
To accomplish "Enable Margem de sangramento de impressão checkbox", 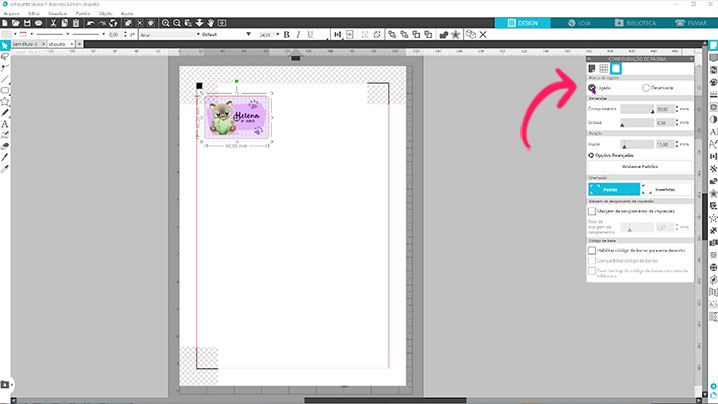I will click(x=592, y=211).
